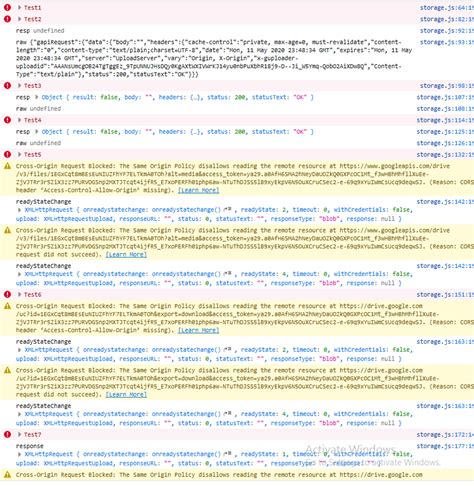Expand XMLHttpRequest with readyState 4 at storage.js:163
This screenshot has width=474, height=486.
pyautogui.click(x=20, y=414)
